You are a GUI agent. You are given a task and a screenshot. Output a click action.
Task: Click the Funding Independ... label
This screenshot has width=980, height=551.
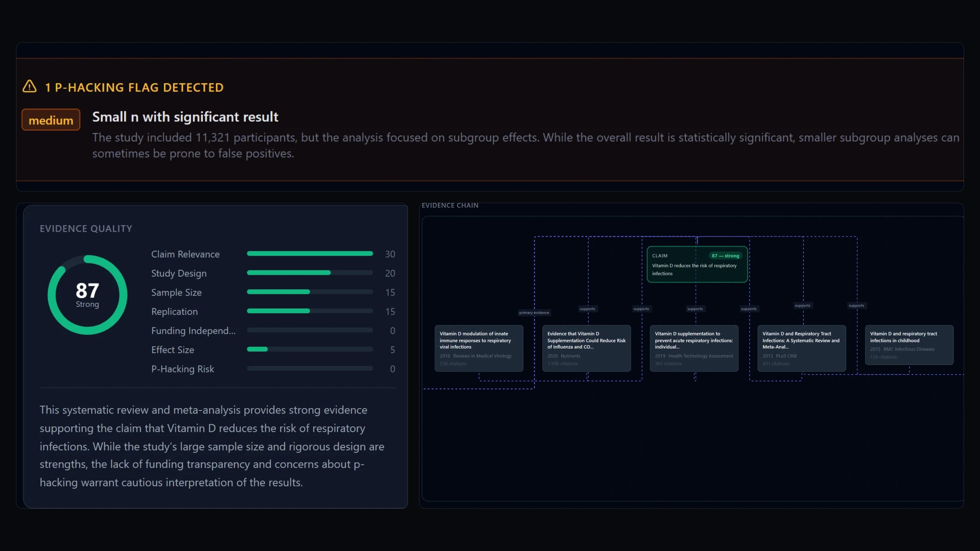[x=193, y=331]
